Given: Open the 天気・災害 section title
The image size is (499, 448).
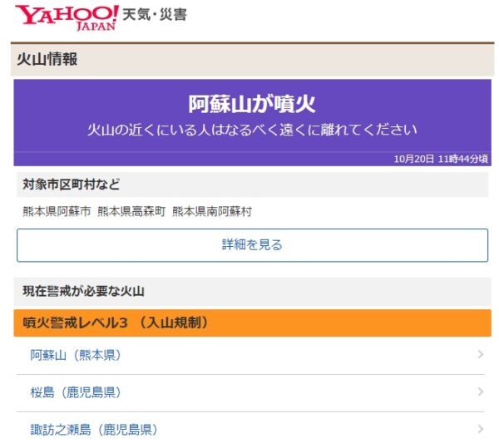Looking at the screenshot, I should pos(154,16).
